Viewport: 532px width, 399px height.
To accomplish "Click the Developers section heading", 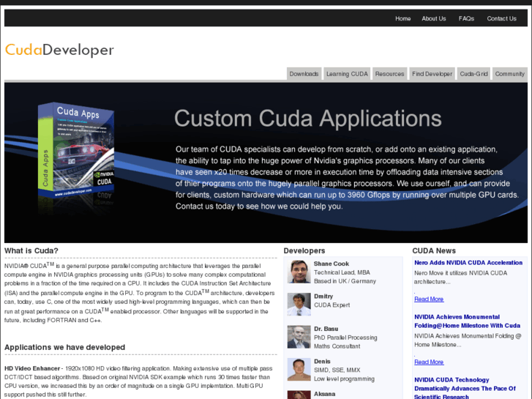I will [x=304, y=250].
